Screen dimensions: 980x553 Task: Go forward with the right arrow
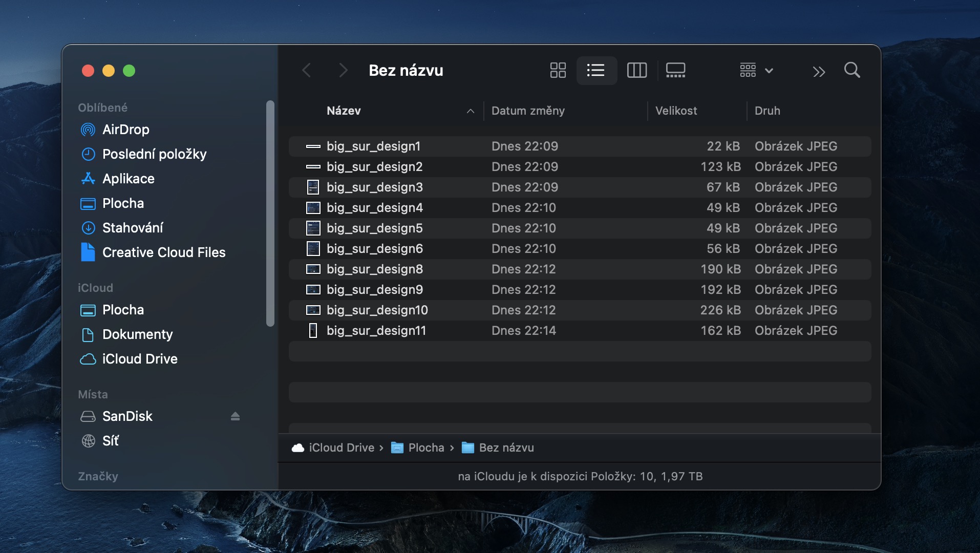[x=343, y=70]
